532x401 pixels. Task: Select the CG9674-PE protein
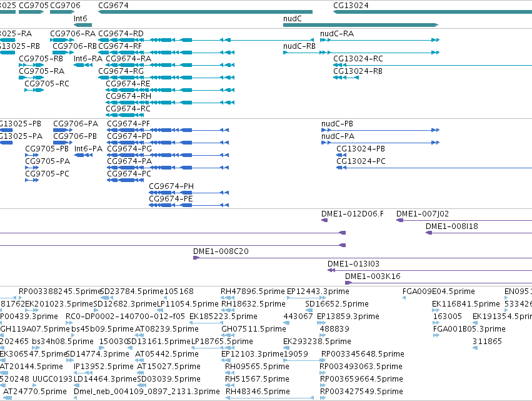coord(171,200)
